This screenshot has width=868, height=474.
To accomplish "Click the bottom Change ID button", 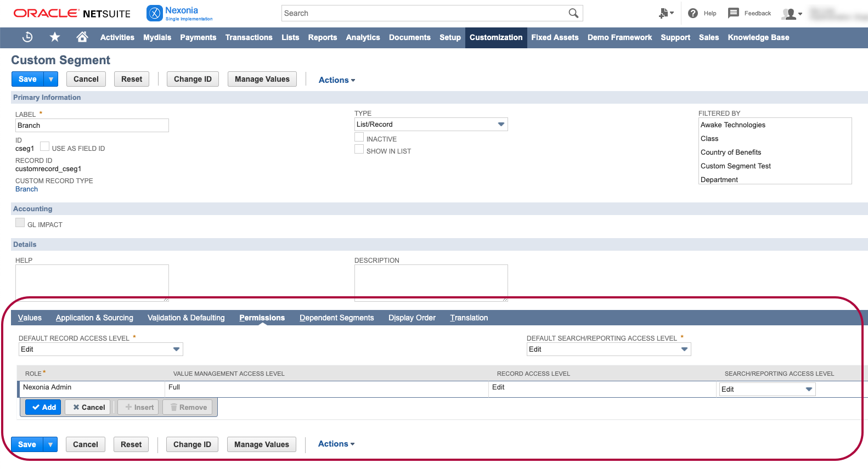I will click(x=192, y=444).
